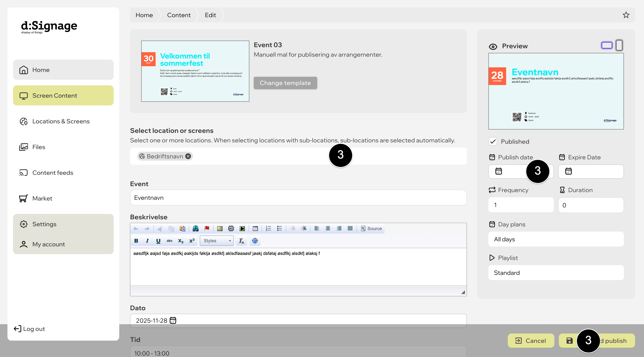Screen dimensions: 644x357
Task: Center the description text
Action: pos(328,228)
